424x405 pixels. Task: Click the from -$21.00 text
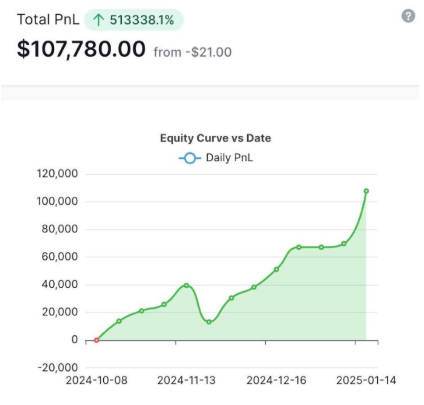192,52
